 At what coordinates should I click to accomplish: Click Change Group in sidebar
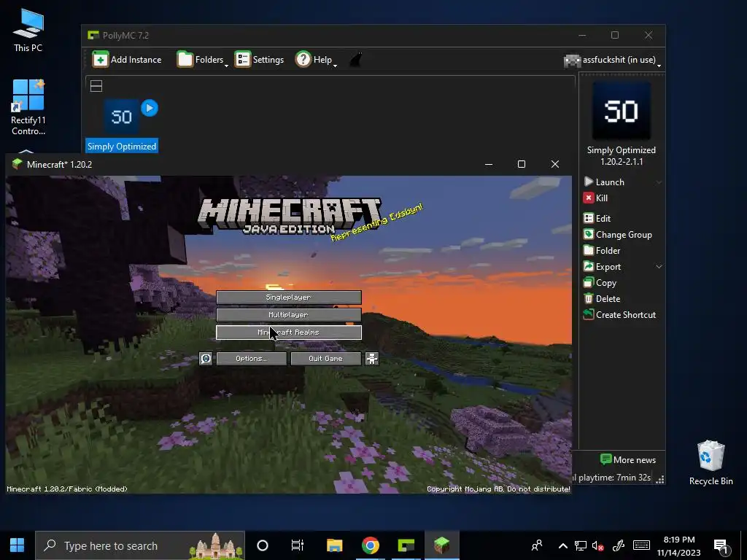(x=618, y=235)
